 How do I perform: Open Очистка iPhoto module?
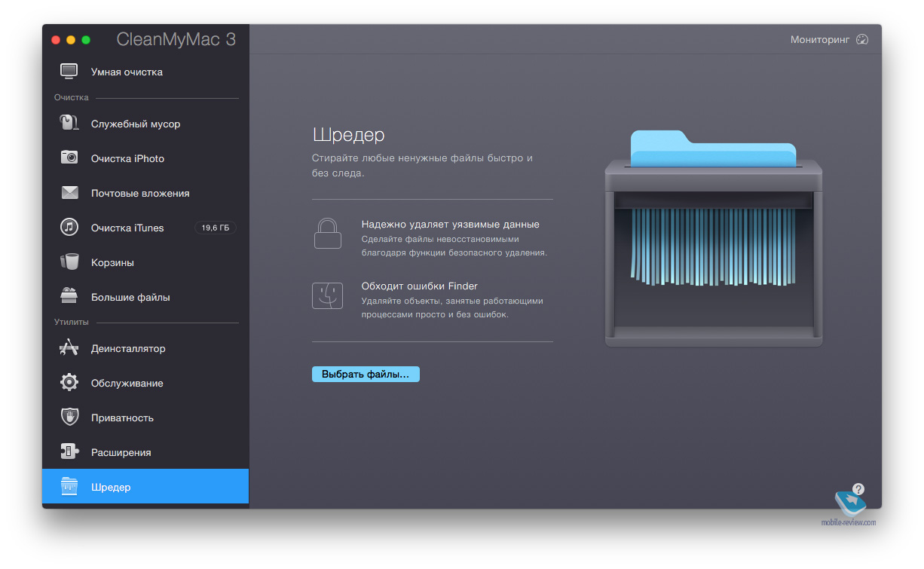coord(145,158)
